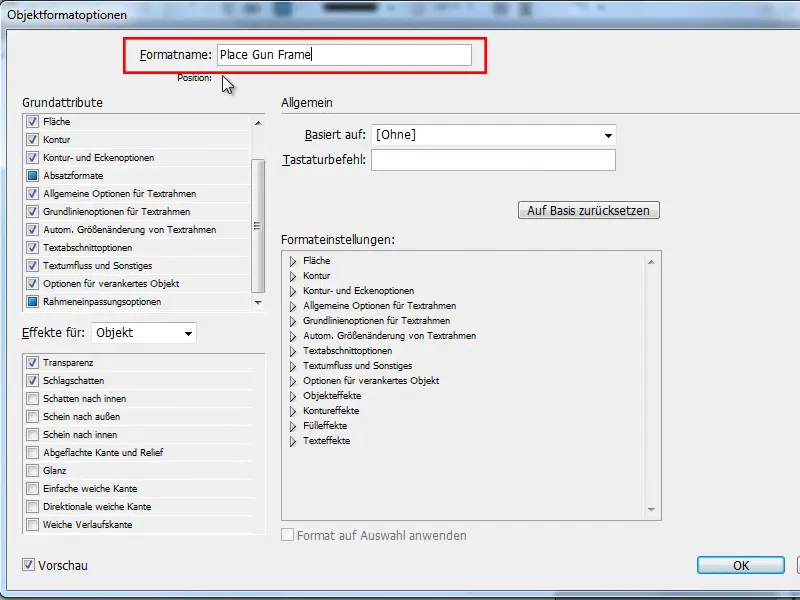Expand Grundlinienoptionen für Textrahmen in Formateinstellungen
The image size is (800, 600).
[293, 321]
